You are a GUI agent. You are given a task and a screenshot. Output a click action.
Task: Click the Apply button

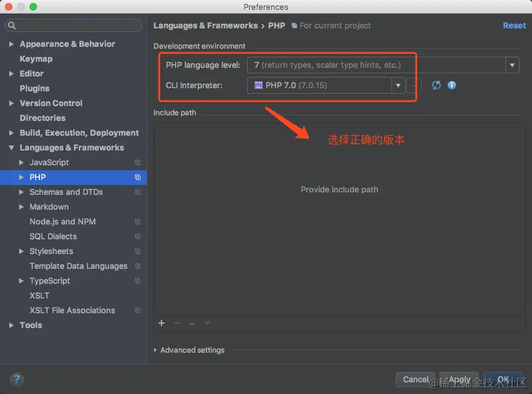[x=459, y=379]
